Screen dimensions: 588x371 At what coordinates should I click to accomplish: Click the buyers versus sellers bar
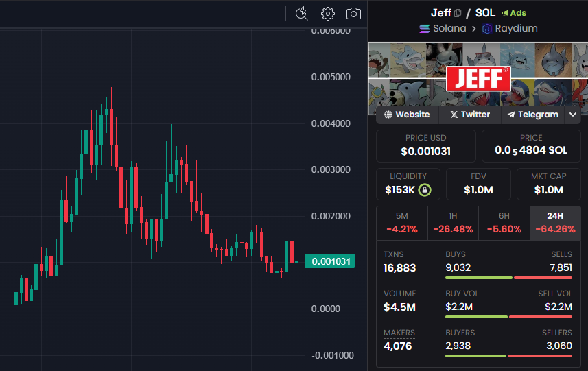point(508,356)
